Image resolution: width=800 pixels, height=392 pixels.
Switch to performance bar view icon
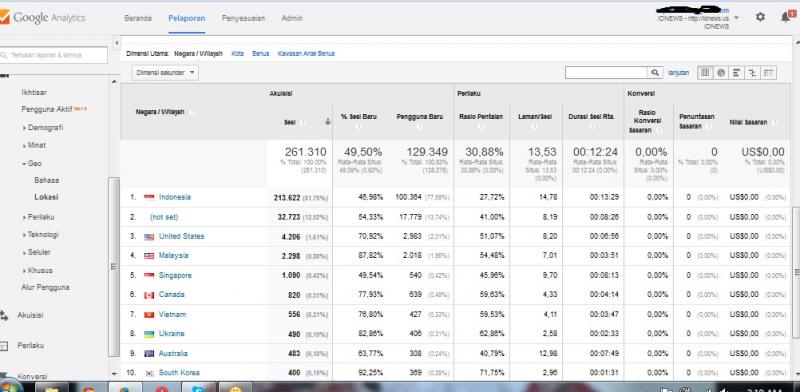pos(736,72)
